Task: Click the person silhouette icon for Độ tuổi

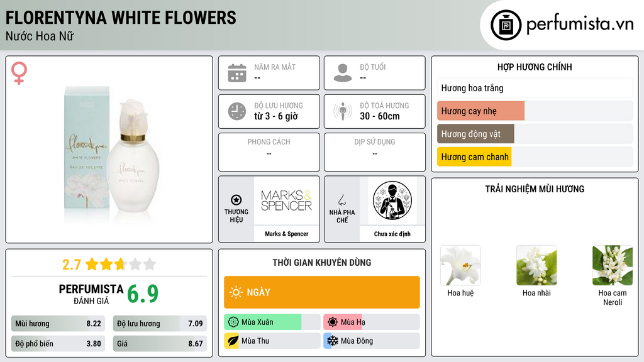Action: [343, 73]
